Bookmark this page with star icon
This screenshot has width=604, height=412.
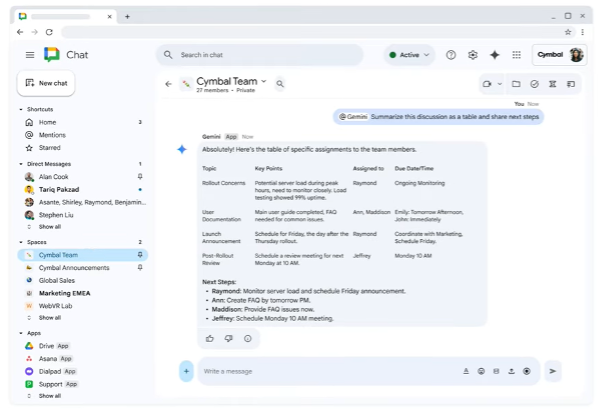tap(568, 32)
